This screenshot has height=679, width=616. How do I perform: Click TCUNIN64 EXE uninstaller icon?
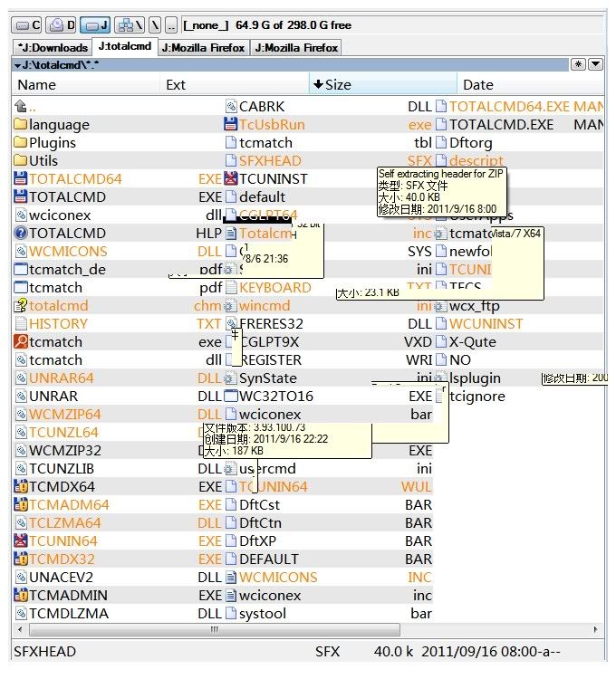[20, 540]
